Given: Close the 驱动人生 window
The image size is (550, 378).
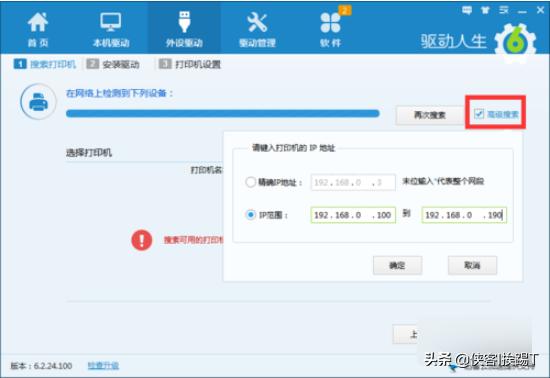Looking at the screenshot, I should pos(541,10).
